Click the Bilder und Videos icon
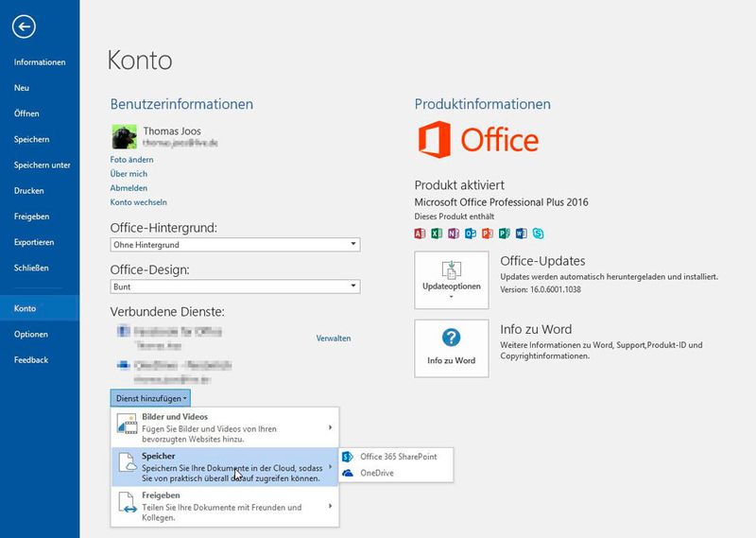 point(128,424)
